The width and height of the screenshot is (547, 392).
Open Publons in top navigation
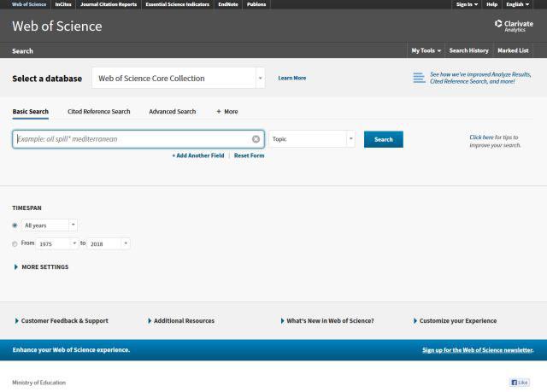coord(256,4)
